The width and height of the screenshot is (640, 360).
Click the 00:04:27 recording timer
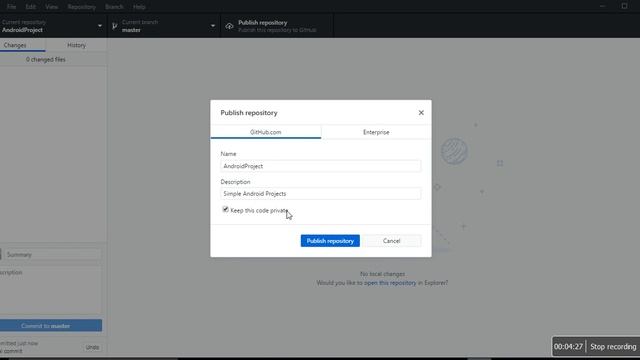click(x=569, y=347)
